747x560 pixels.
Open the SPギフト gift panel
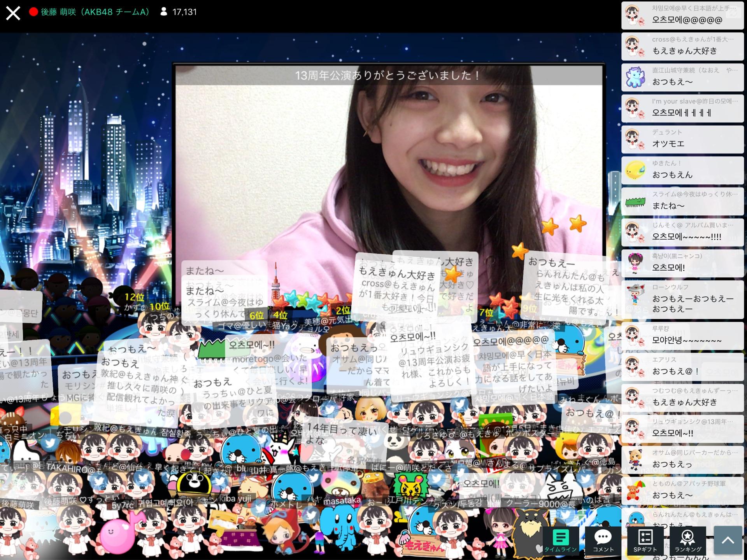[x=645, y=541]
